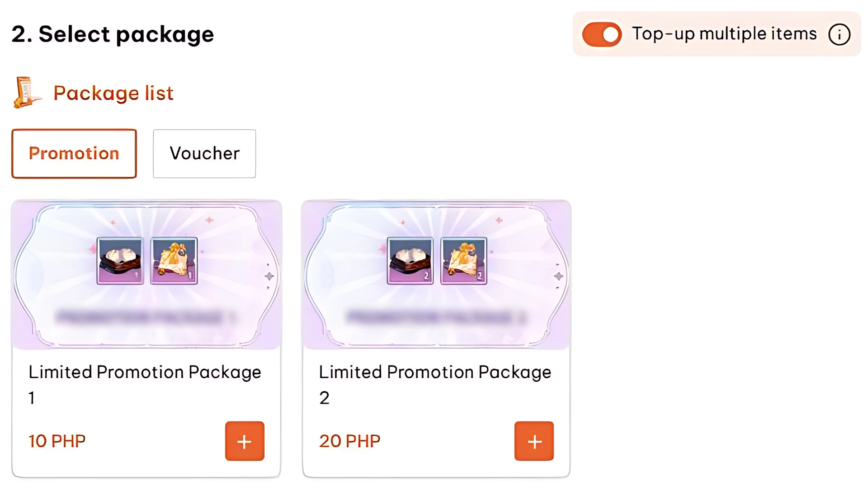
Task: Click the golden scroll icon in Package 1 banner
Action: tap(174, 261)
